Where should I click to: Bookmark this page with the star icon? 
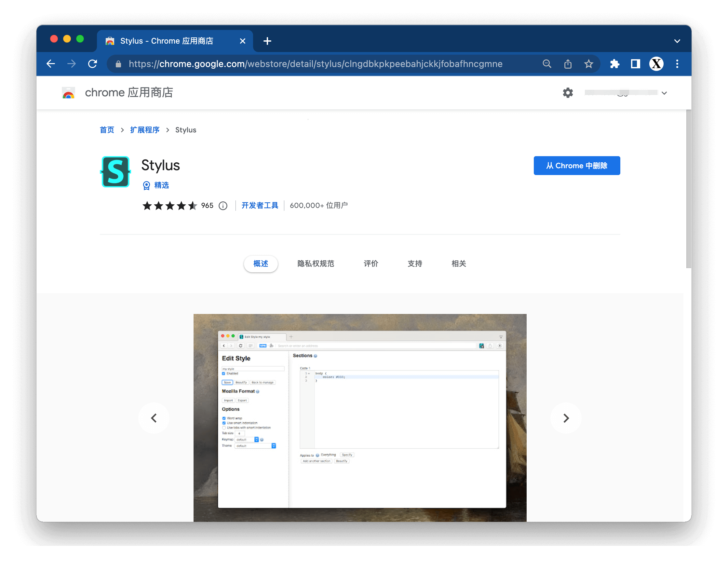click(x=588, y=64)
